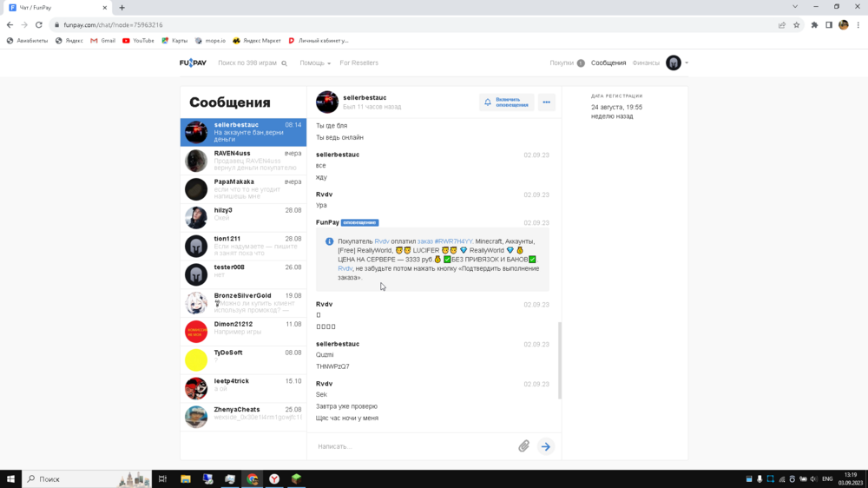
Task: Switch to Chrome on taskbar
Action: pos(253,478)
